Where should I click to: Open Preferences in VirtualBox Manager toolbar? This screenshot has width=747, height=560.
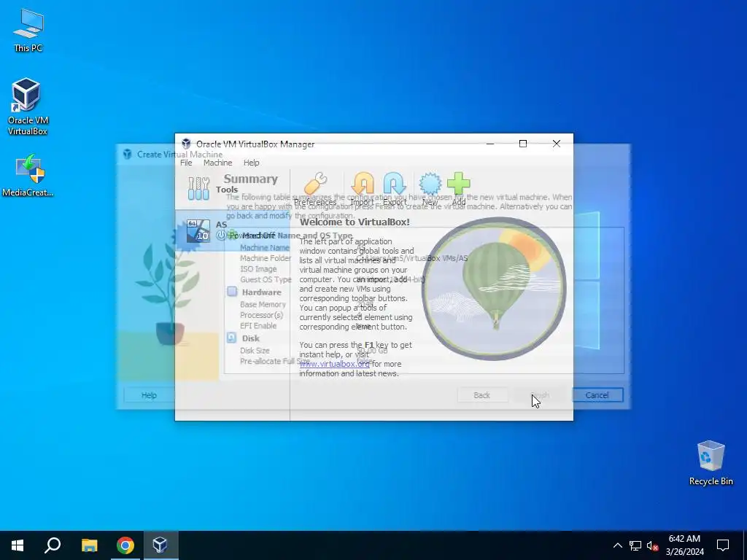315,189
